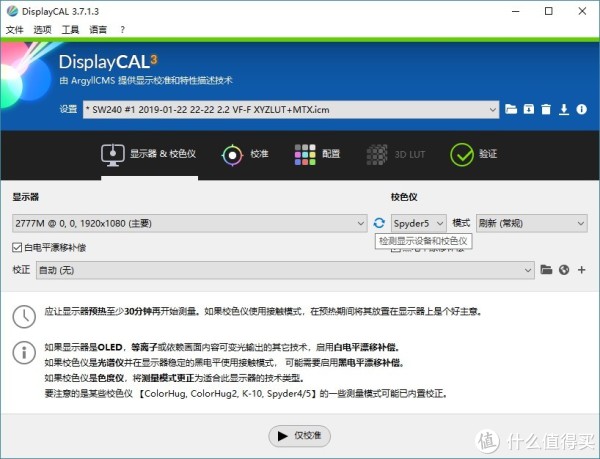The width and height of the screenshot is (600, 459).
Task: Click the profiling color patches icon
Action: point(305,155)
